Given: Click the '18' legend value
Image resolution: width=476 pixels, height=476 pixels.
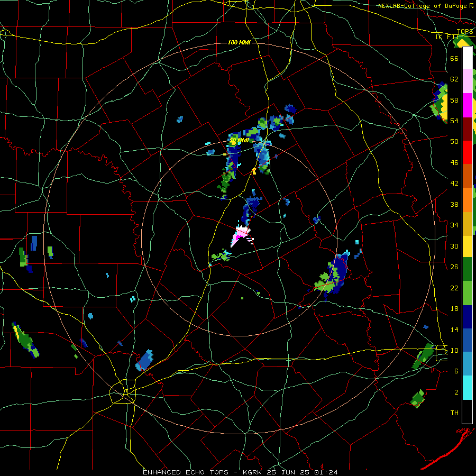Looking at the screenshot, I should (x=454, y=309).
